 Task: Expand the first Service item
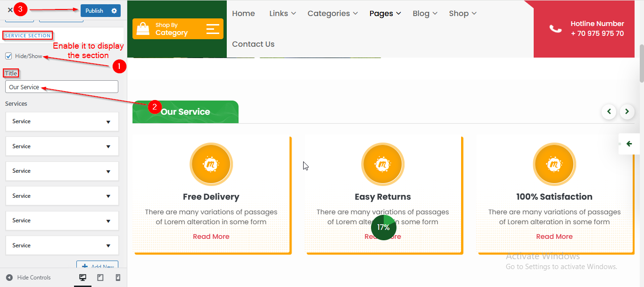click(62, 122)
